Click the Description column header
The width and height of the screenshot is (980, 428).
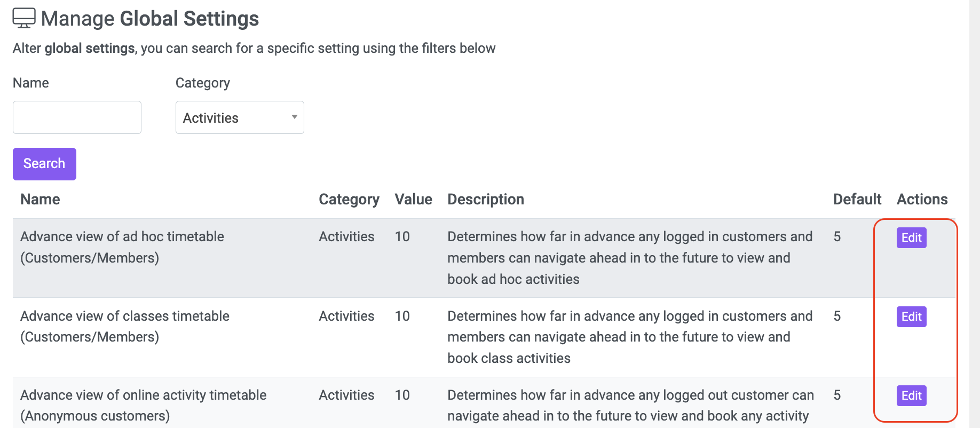(x=486, y=199)
